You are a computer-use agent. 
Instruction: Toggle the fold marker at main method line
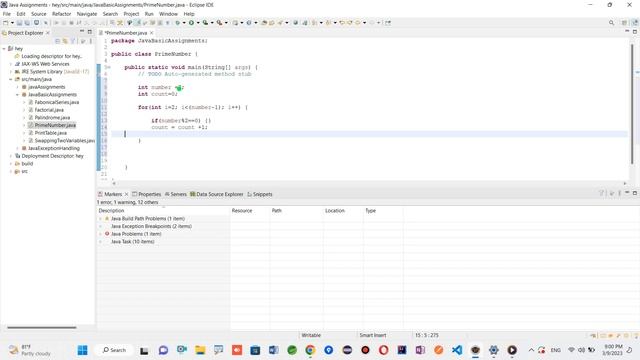click(108, 67)
